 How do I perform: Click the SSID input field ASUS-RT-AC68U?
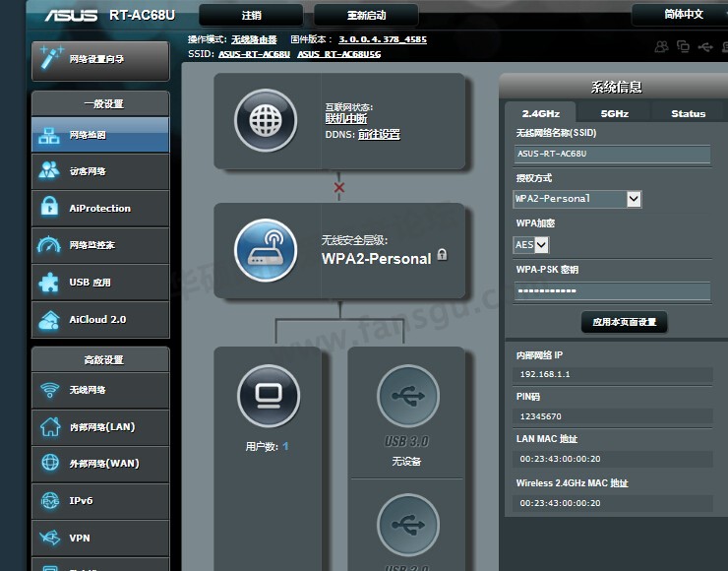click(612, 154)
